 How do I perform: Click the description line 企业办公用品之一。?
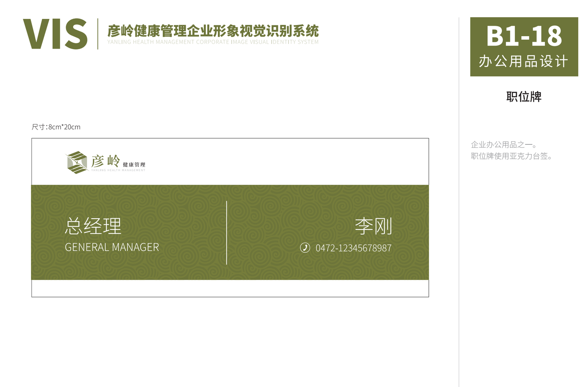(504, 145)
